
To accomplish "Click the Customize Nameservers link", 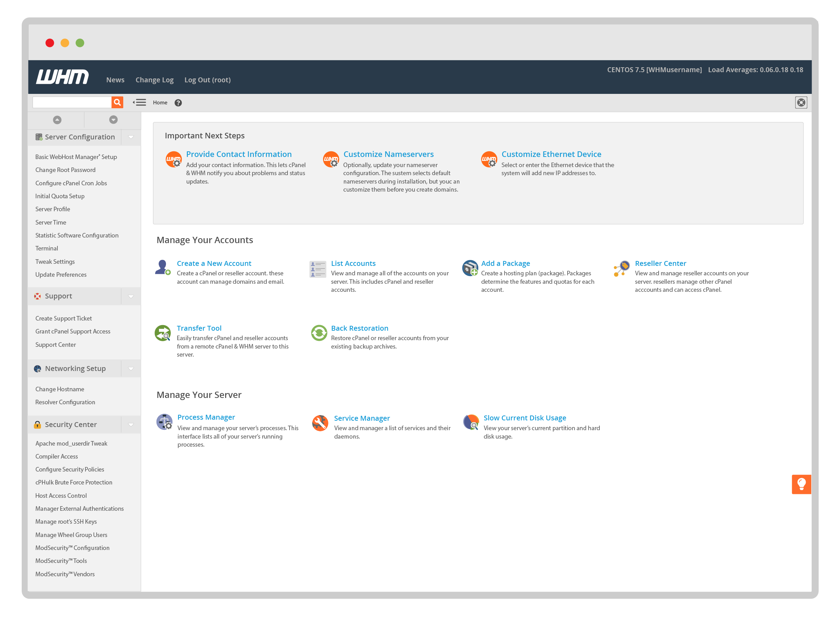I will (389, 154).
